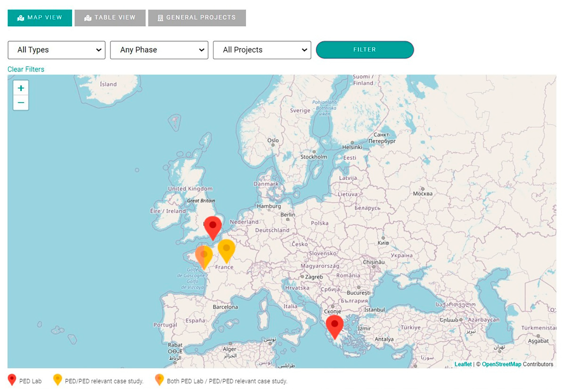Zoom out the map with the minus button
This screenshot has width=562, height=392.
[x=21, y=103]
